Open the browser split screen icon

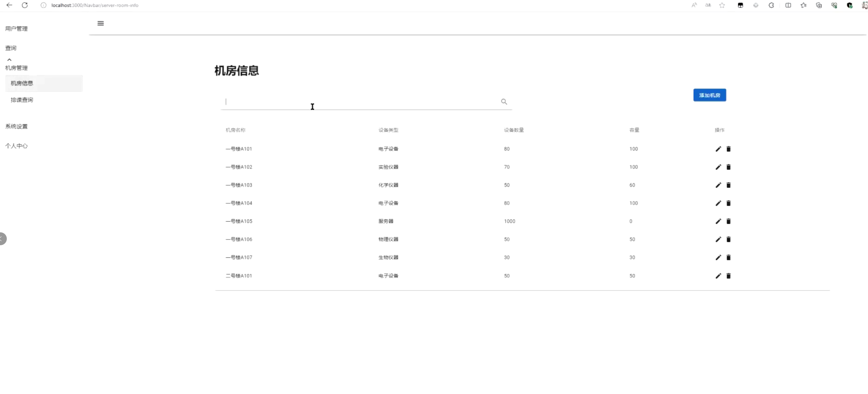click(x=788, y=5)
